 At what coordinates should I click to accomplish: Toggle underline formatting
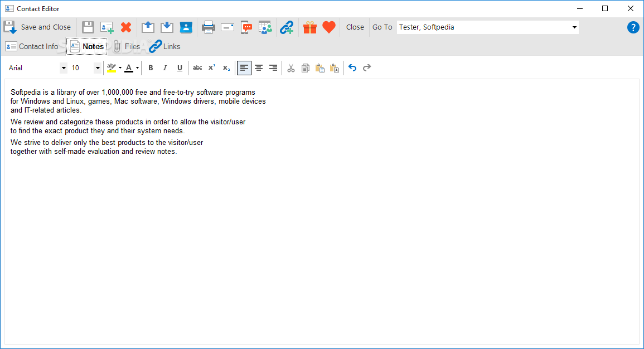180,68
